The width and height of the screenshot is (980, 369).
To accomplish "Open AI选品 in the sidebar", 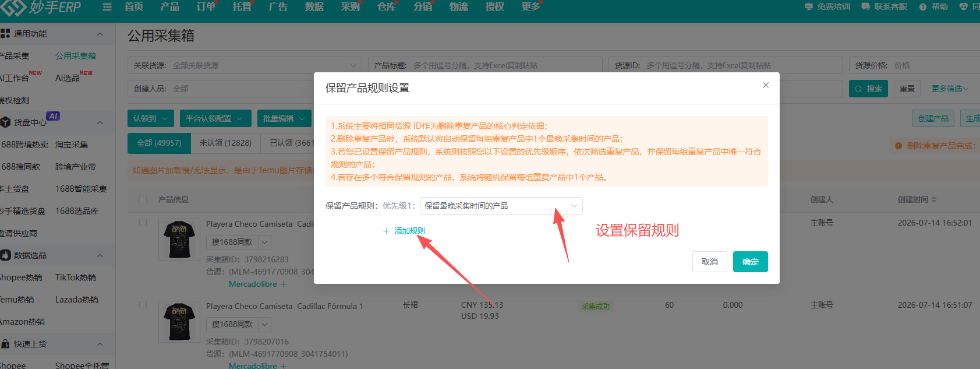I will [x=68, y=78].
